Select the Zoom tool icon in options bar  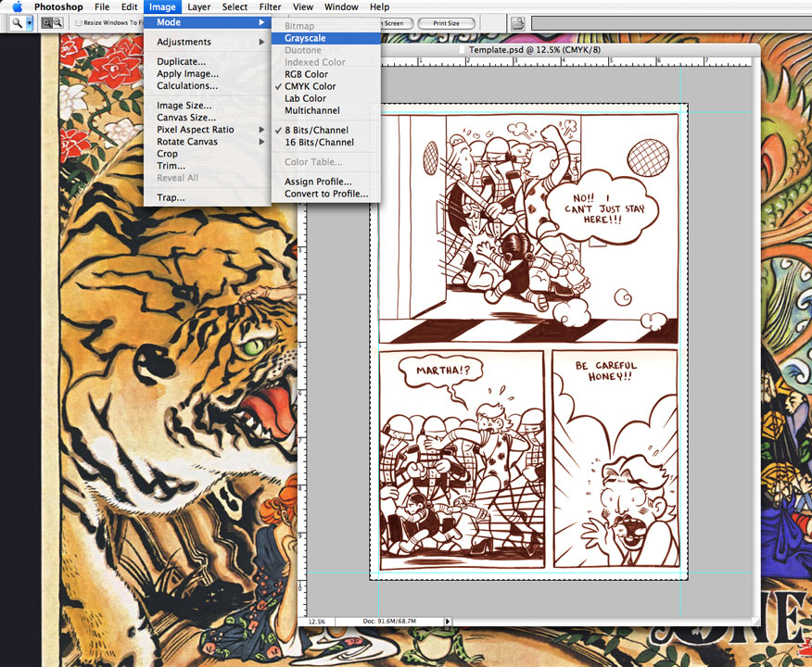[17, 23]
